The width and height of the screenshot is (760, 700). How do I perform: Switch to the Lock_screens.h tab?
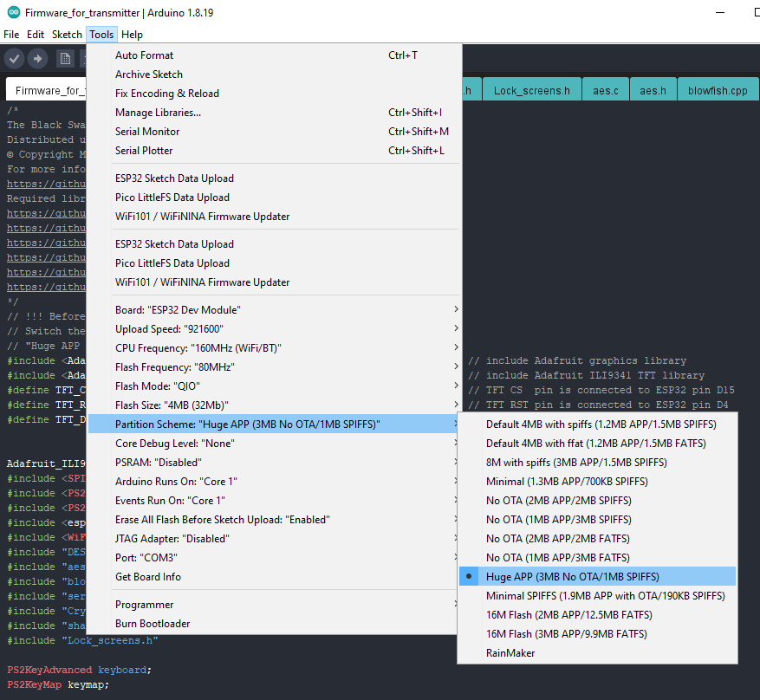click(x=532, y=91)
